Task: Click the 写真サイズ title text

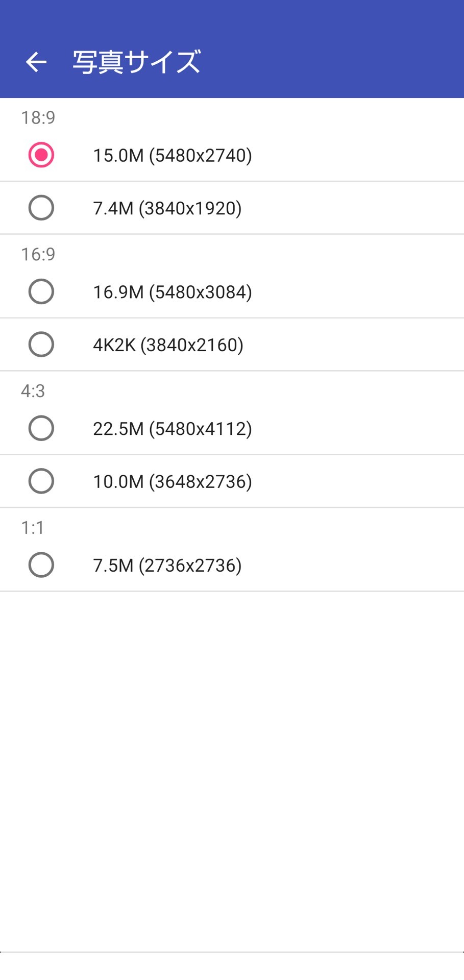Action: tap(136, 62)
